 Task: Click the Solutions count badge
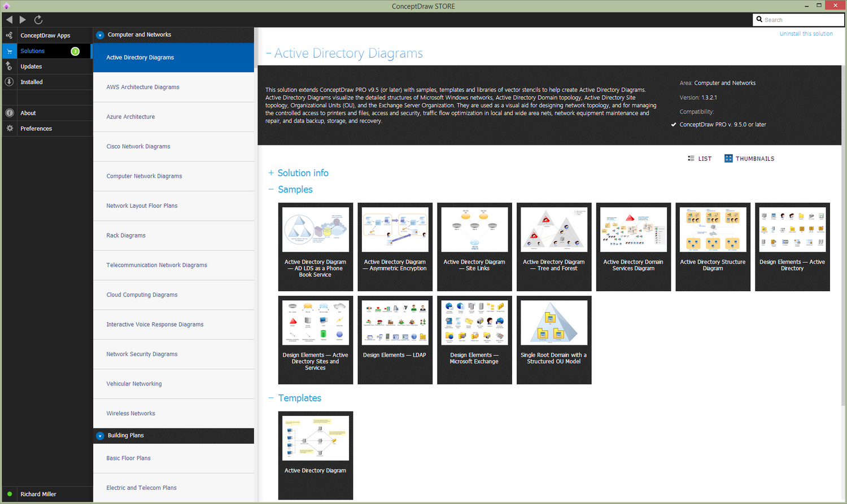point(75,51)
